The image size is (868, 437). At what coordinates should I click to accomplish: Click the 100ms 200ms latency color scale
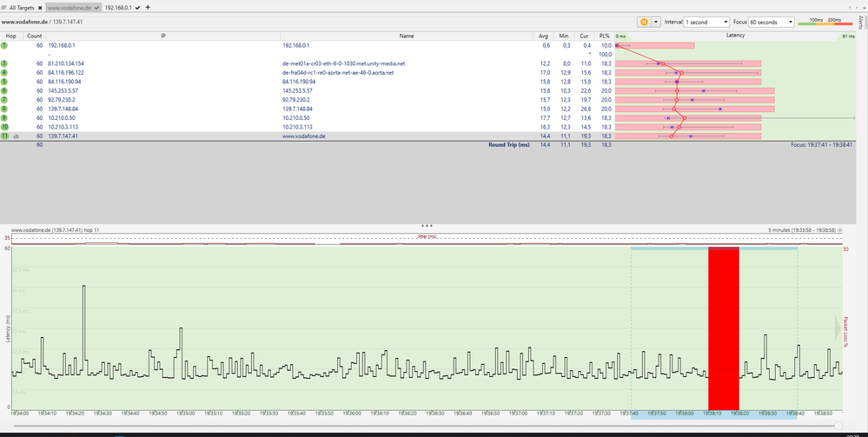pyautogui.click(x=823, y=22)
